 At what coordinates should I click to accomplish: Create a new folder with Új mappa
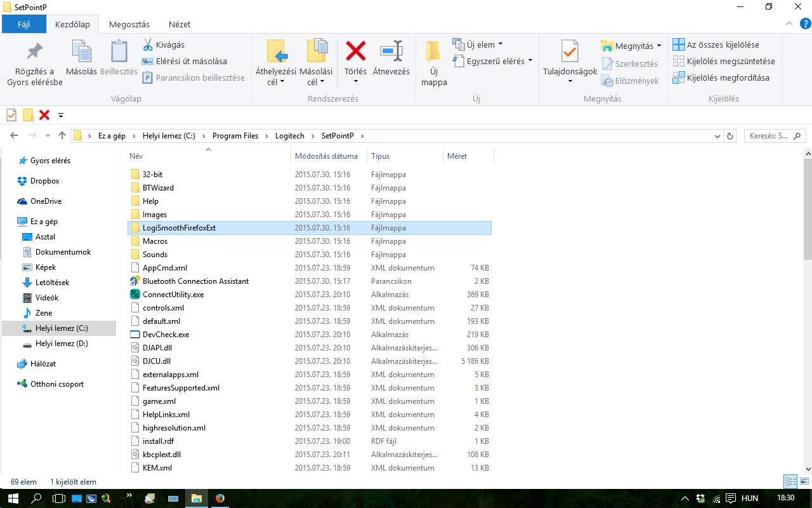tap(434, 63)
